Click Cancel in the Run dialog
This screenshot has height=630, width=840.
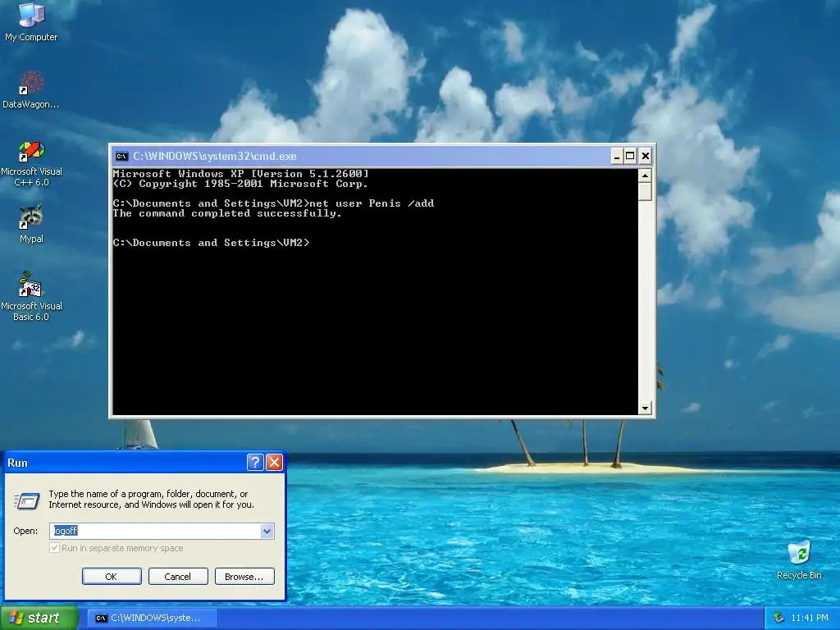178,577
